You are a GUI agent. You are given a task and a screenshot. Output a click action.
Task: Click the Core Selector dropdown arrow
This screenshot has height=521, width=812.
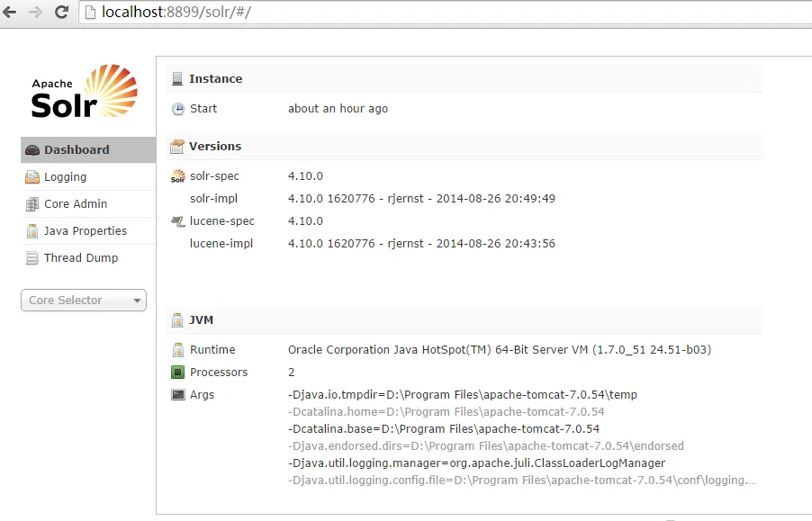137,301
